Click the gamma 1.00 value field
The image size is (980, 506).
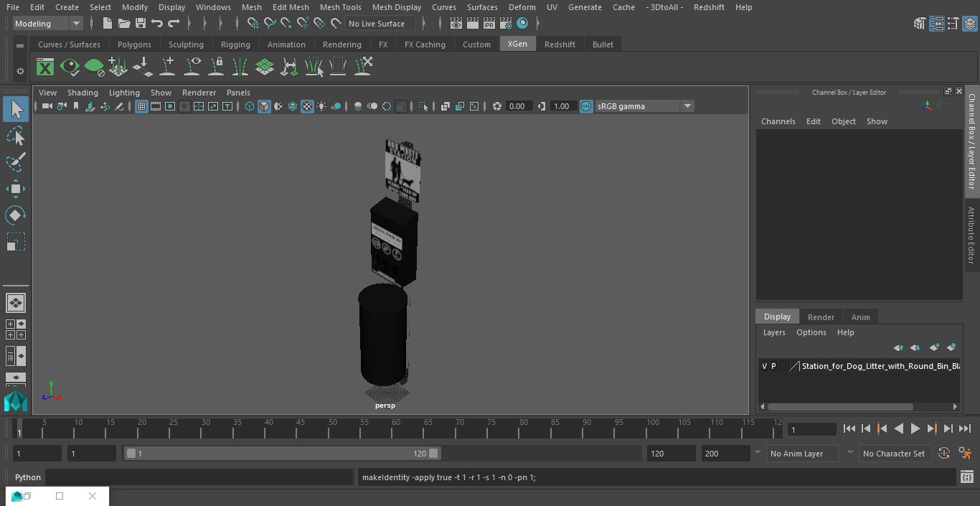(x=562, y=106)
